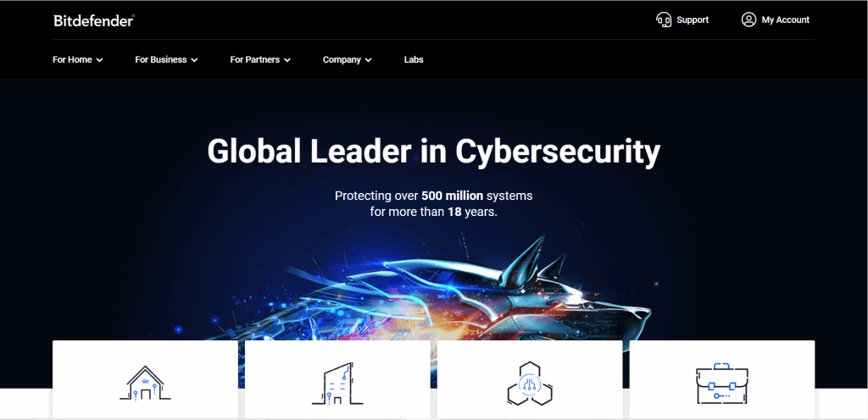
Task: Expand the Company chevron
Action: click(368, 60)
